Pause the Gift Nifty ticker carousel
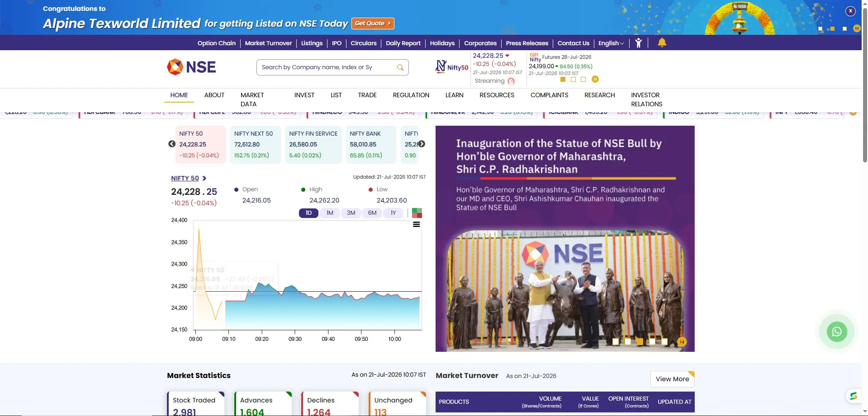 pyautogui.click(x=595, y=79)
